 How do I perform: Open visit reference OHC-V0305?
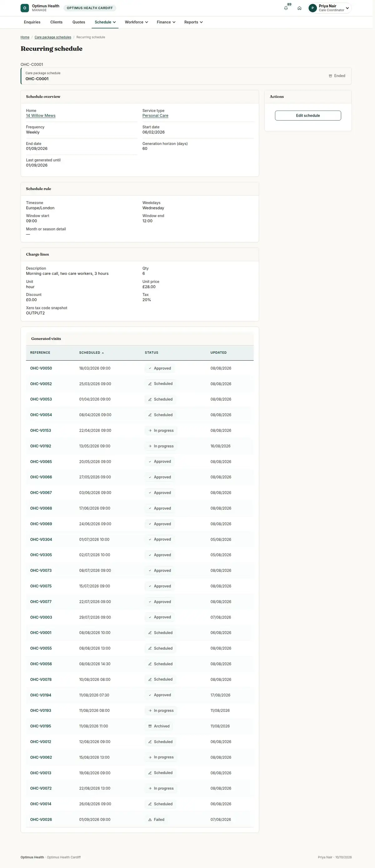tap(41, 555)
